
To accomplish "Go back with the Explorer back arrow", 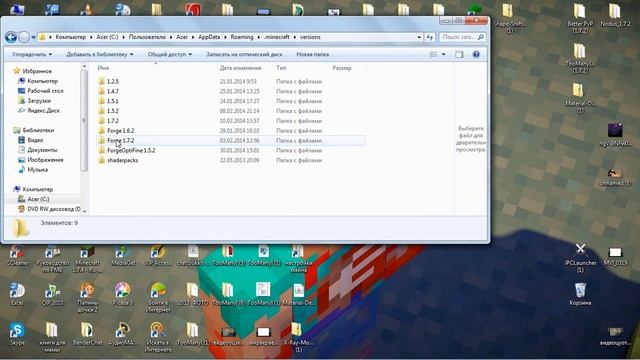I will (11, 37).
